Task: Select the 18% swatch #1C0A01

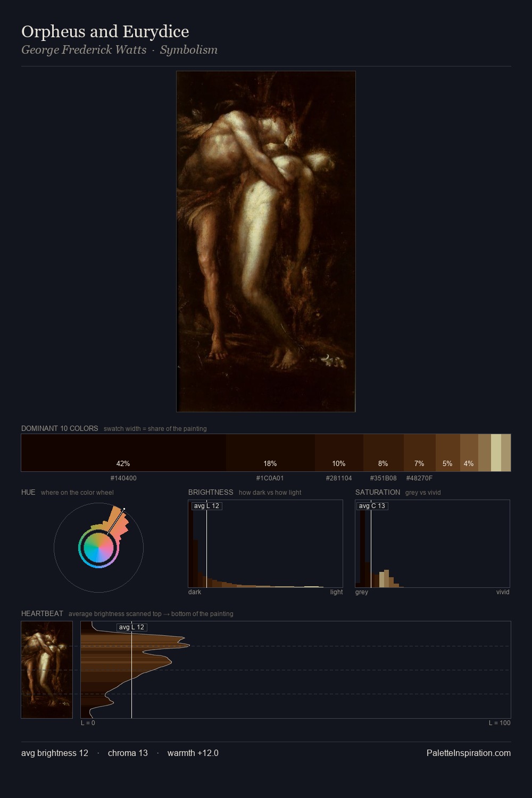Action: coord(270,453)
